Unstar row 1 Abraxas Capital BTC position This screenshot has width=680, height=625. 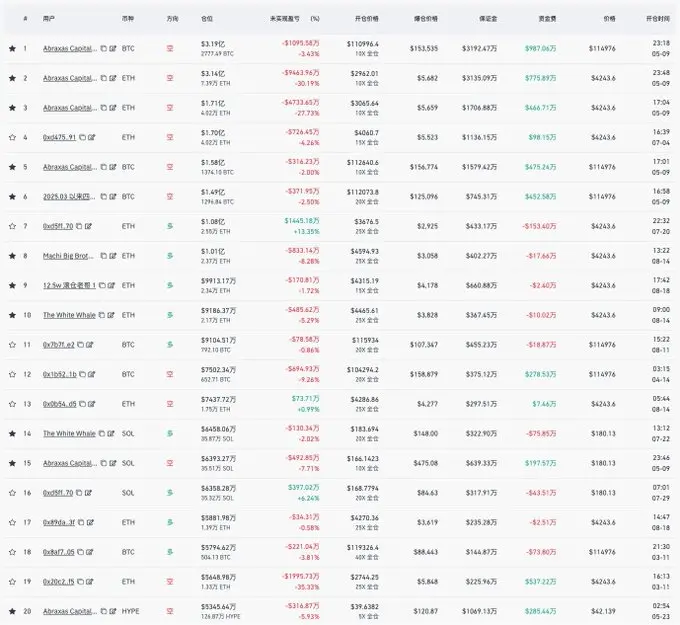click(x=12, y=49)
